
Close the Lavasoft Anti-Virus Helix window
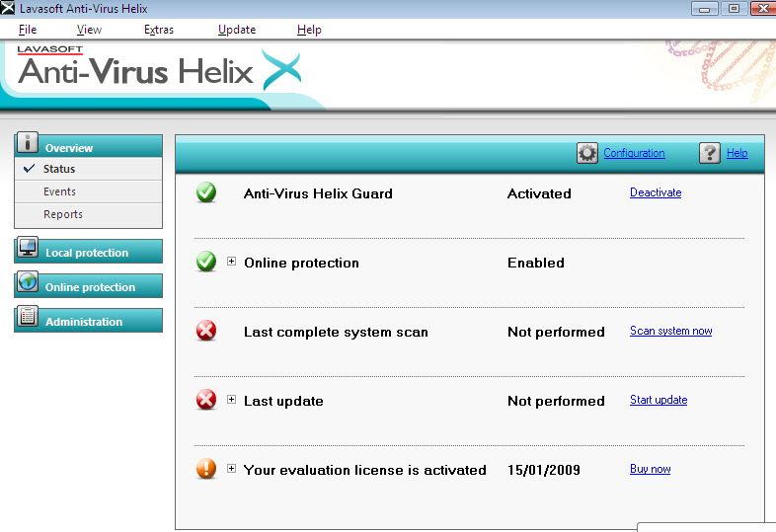(x=762, y=9)
